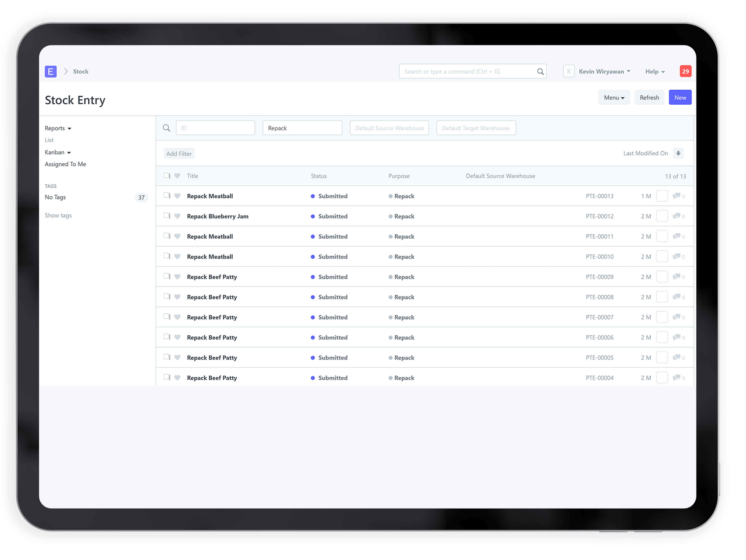Open the ERPNext home logo icon
The width and height of the screenshot is (746, 560).
tap(50, 72)
